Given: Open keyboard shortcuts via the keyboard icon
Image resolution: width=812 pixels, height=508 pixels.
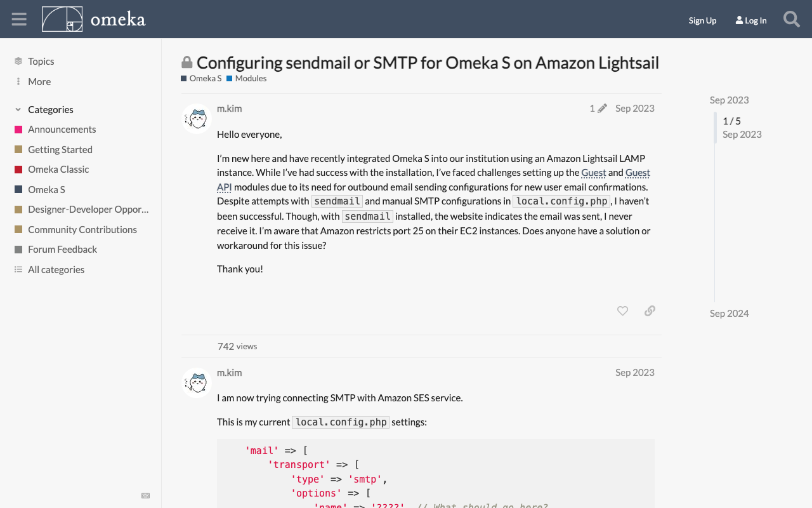Looking at the screenshot, I should (145, 495).
